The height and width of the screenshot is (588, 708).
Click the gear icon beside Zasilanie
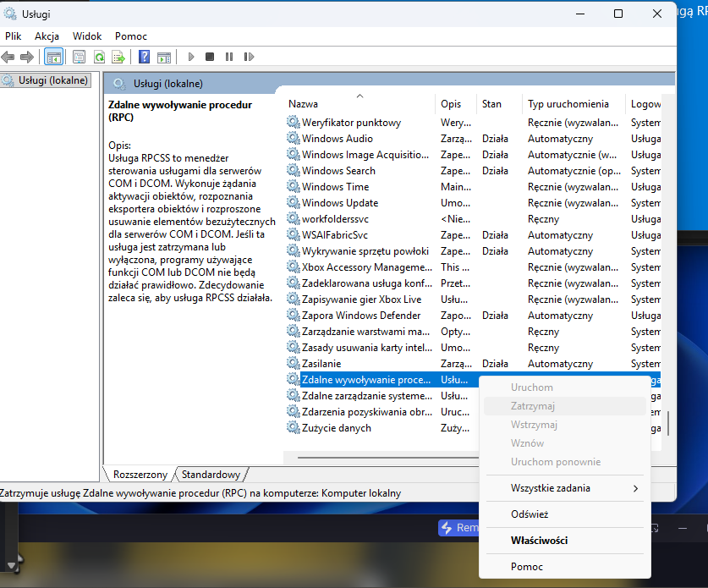click(x=294, y=363)
